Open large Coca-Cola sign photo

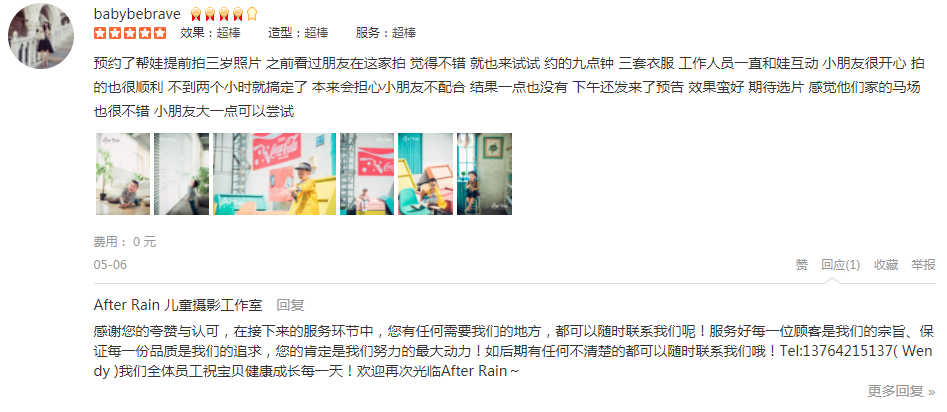point(275,174)
